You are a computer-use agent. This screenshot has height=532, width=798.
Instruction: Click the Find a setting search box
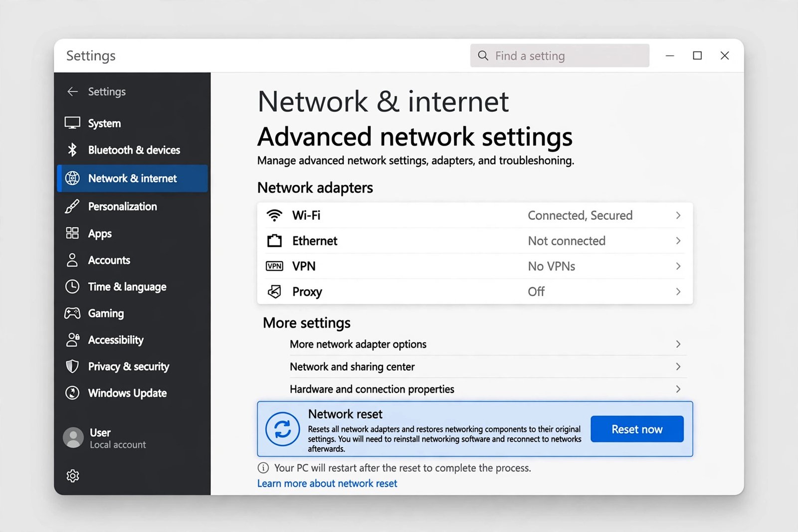[560, 55]
